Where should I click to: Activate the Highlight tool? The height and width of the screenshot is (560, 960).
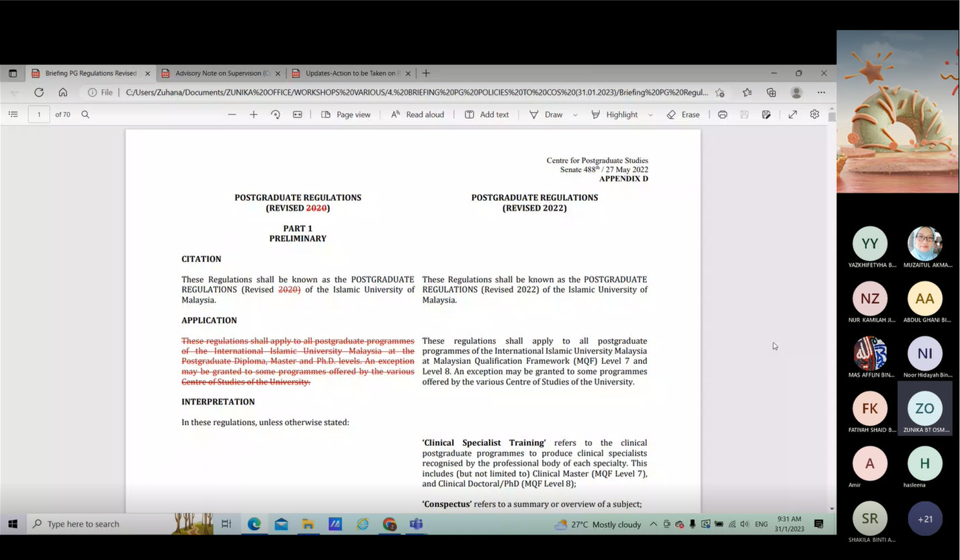[615, 114]
